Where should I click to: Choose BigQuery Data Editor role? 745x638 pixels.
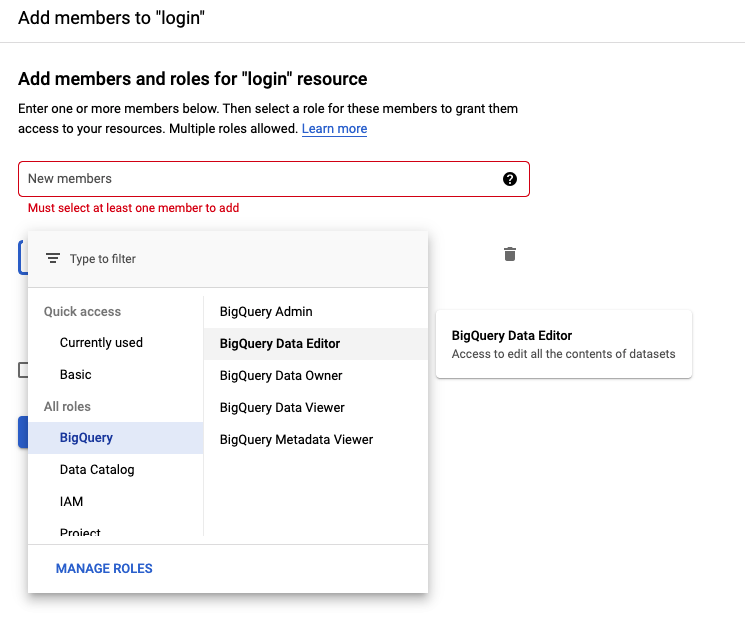coord(315,343)
